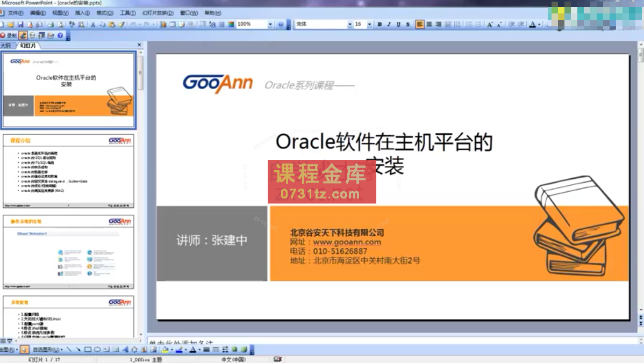Click the Decrease Font Size icon
644x363 pixels.
coord(499,25)
